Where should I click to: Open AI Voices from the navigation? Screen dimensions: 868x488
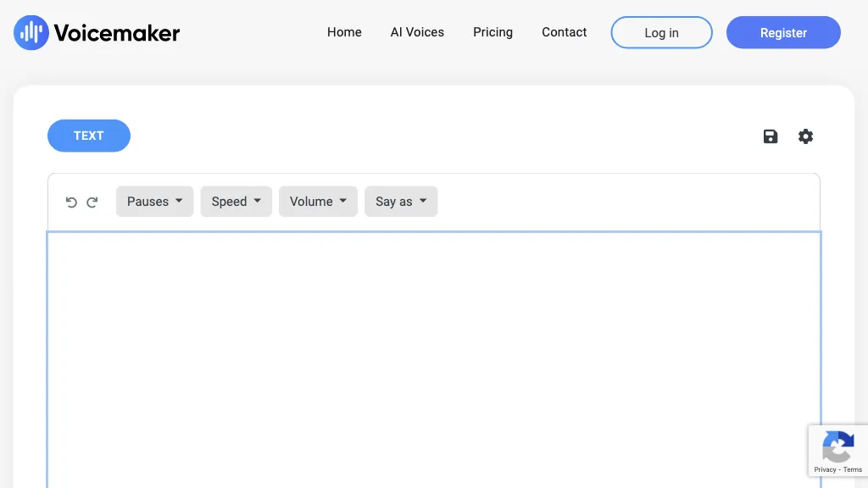[417, 32]
